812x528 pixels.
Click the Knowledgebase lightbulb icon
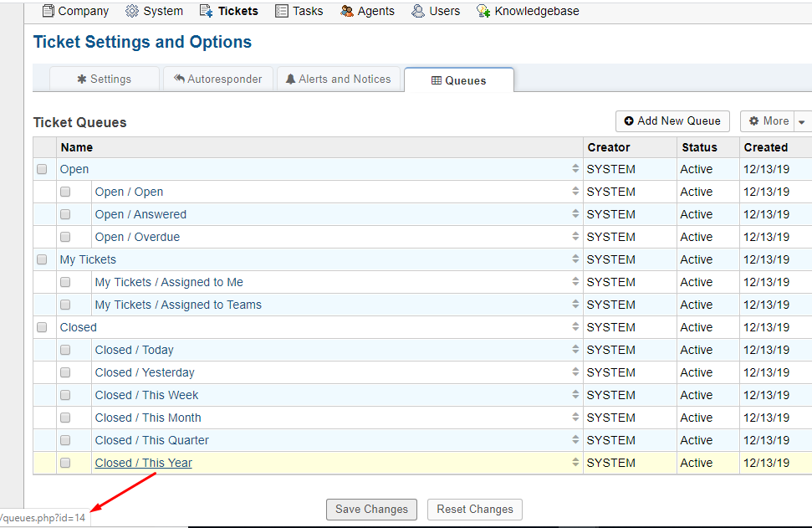[x=483, y=11]
